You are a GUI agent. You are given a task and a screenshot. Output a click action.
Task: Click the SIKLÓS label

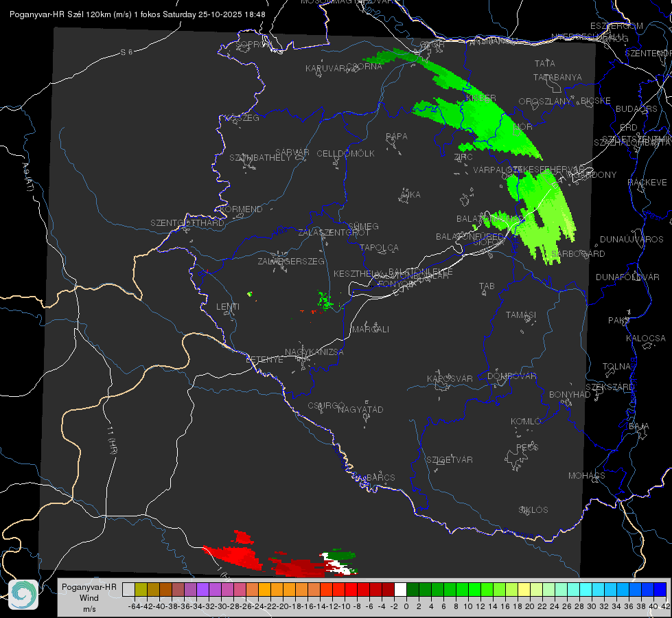533,510
